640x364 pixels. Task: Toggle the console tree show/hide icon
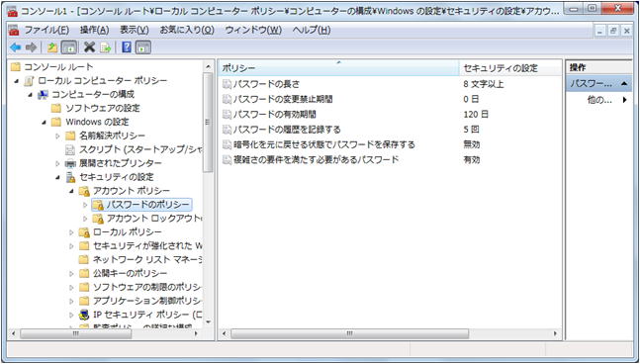69,47
